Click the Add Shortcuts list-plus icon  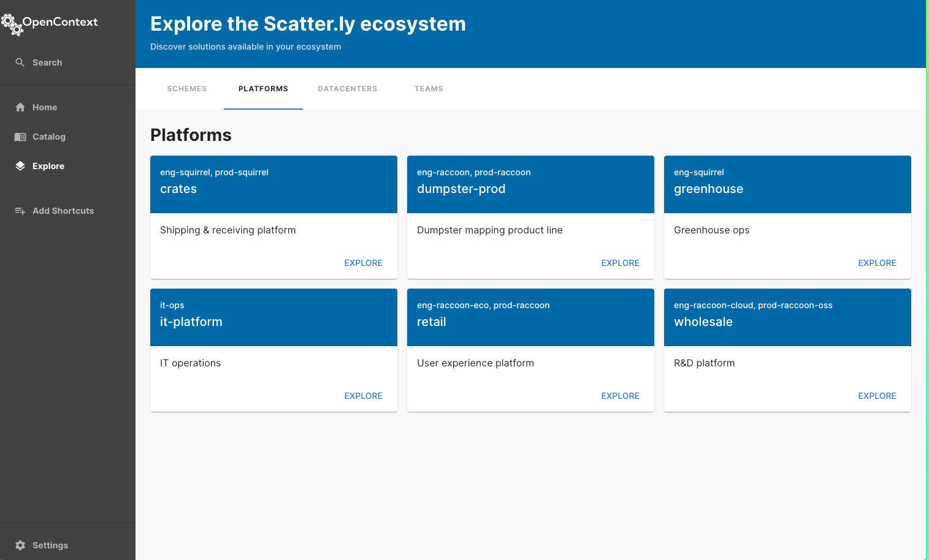click(x=20, y=211)
